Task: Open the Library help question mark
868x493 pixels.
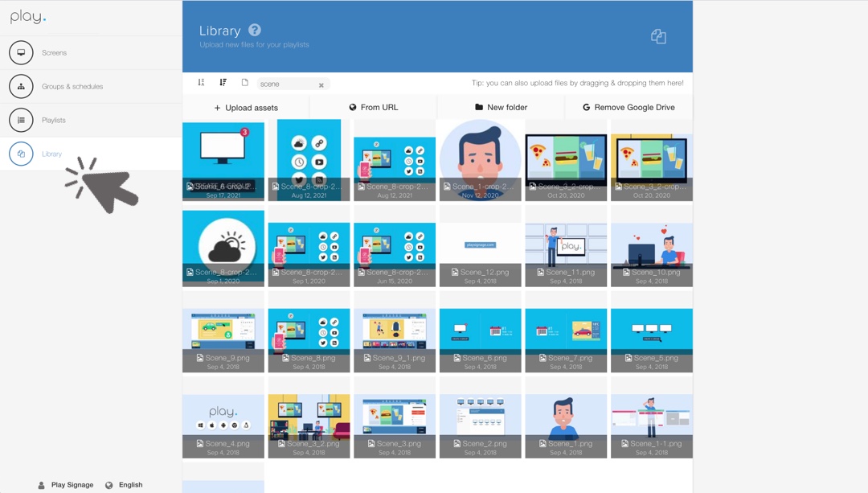Action: tap(255, 30)
